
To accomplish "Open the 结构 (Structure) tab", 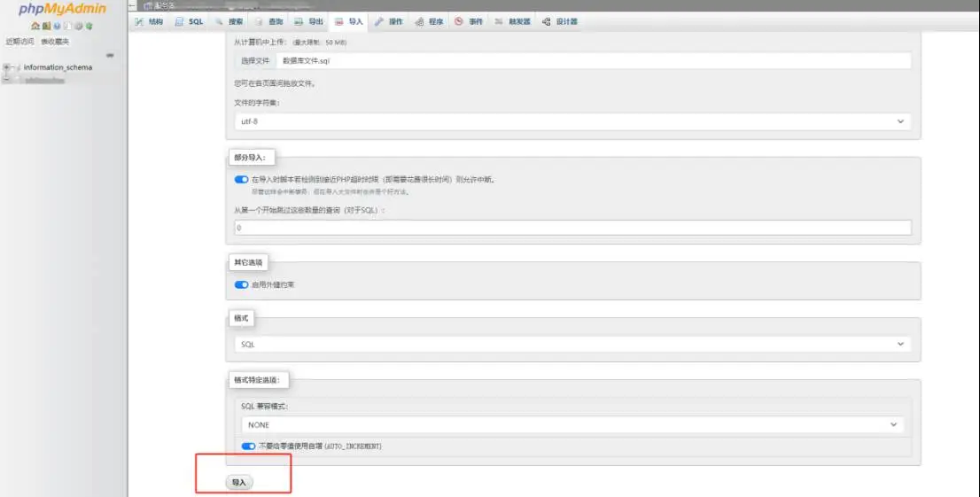I will pos(149,21).
